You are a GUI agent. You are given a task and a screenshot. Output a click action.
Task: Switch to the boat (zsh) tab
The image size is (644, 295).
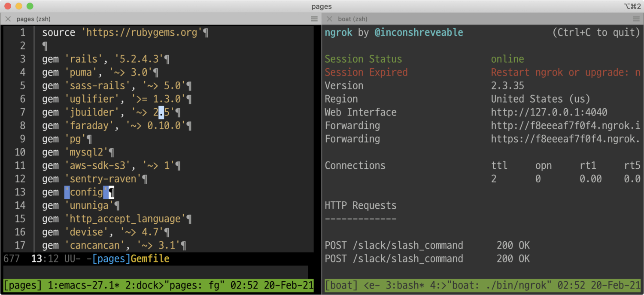point(352,19)
